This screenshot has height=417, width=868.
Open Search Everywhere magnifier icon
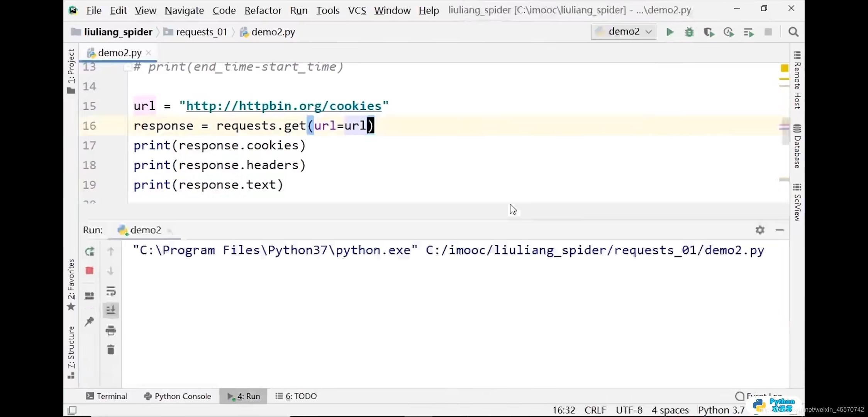point(793,32)
